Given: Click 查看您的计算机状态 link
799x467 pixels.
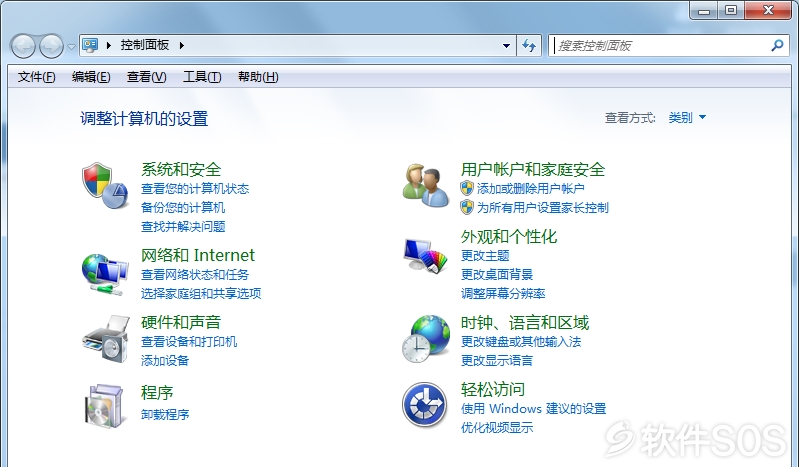Looking at the screenshot, I should [195, 189].
